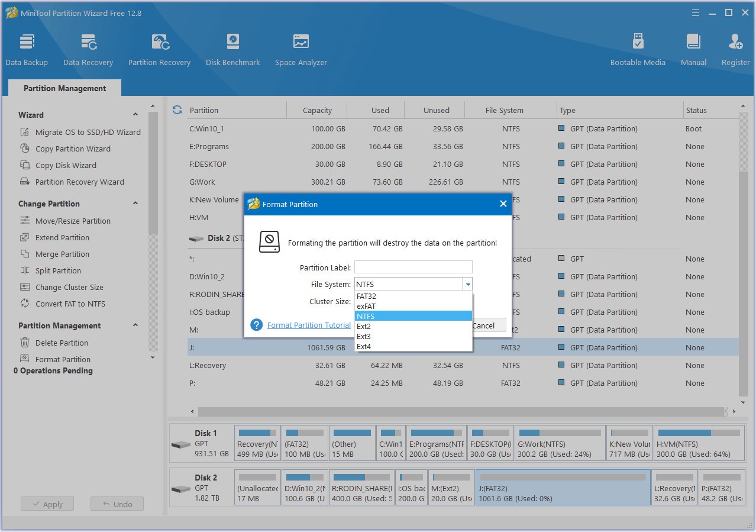This screenshot has height=532, width=756.
Task: Select the J: FAT32 partition block on Disk 2
Action: pos(562,487)
